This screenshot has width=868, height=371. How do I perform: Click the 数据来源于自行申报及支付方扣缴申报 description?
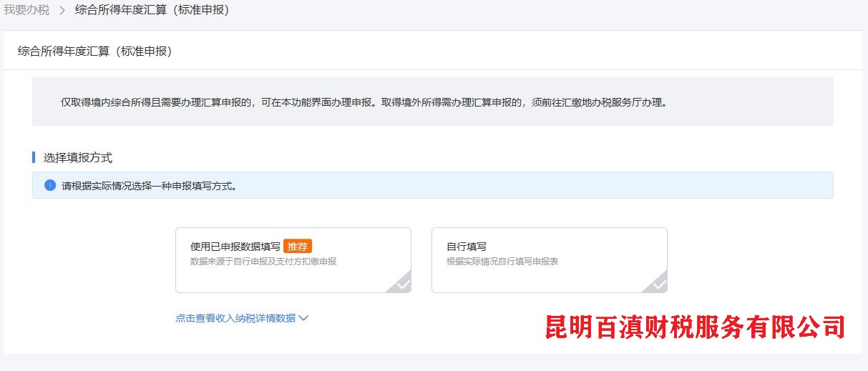click(263, 262)
